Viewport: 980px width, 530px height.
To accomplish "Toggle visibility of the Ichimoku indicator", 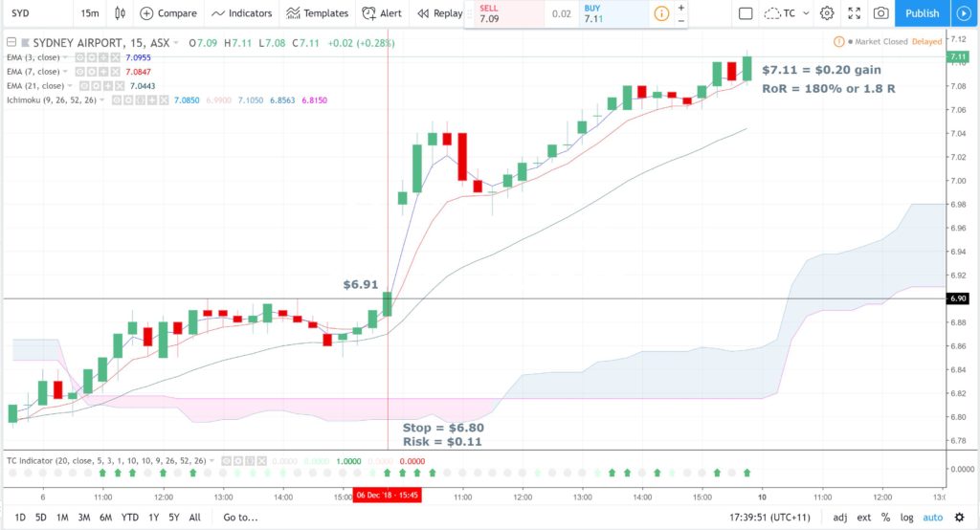I will click(117, 100).
